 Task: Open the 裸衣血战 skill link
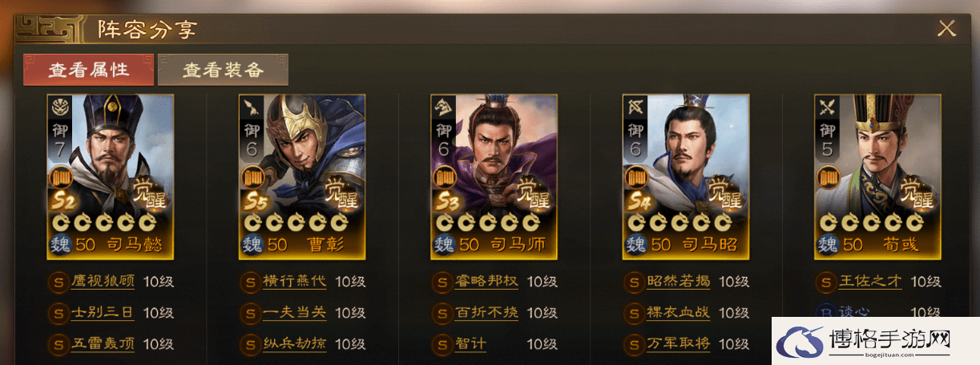(x=679, y=313)
